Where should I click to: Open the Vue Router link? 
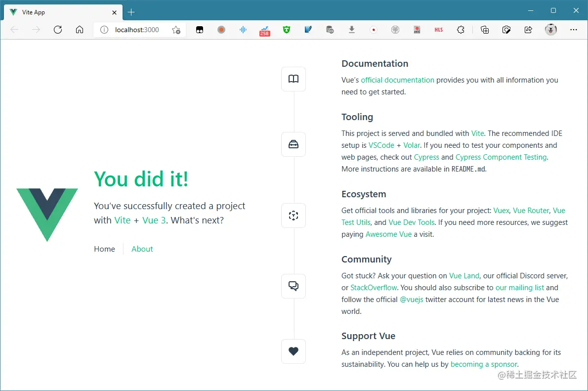click(x=531, y=211)
